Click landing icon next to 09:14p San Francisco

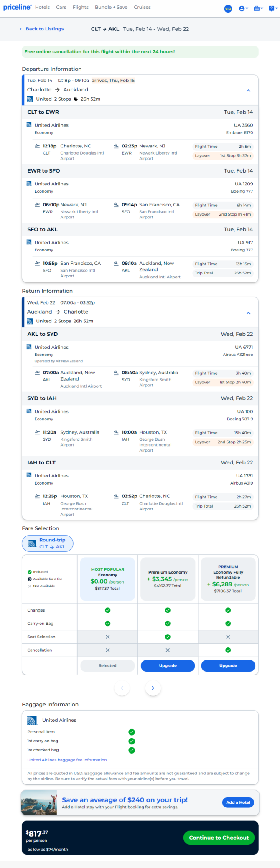pyautogui.click(x=116, y=204)
